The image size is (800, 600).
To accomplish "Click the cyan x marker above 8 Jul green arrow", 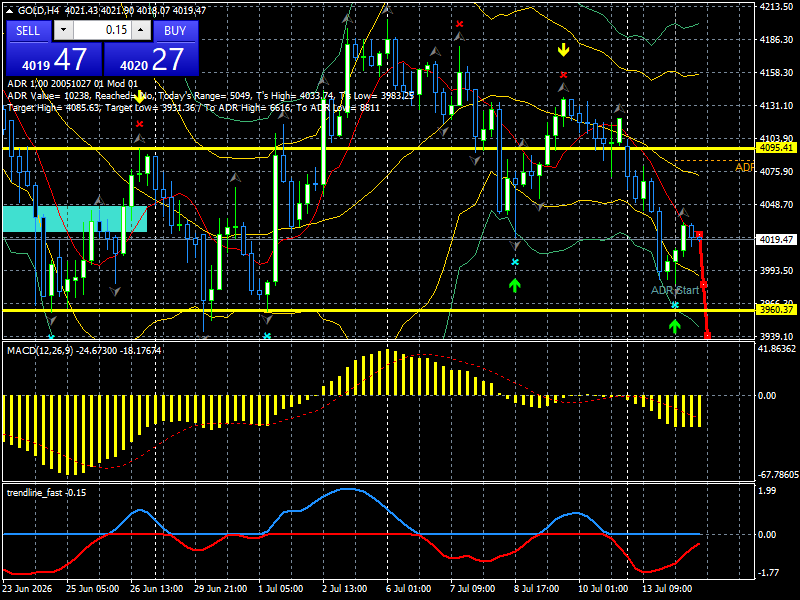I will pyautogui.click(x=515, y=262).
